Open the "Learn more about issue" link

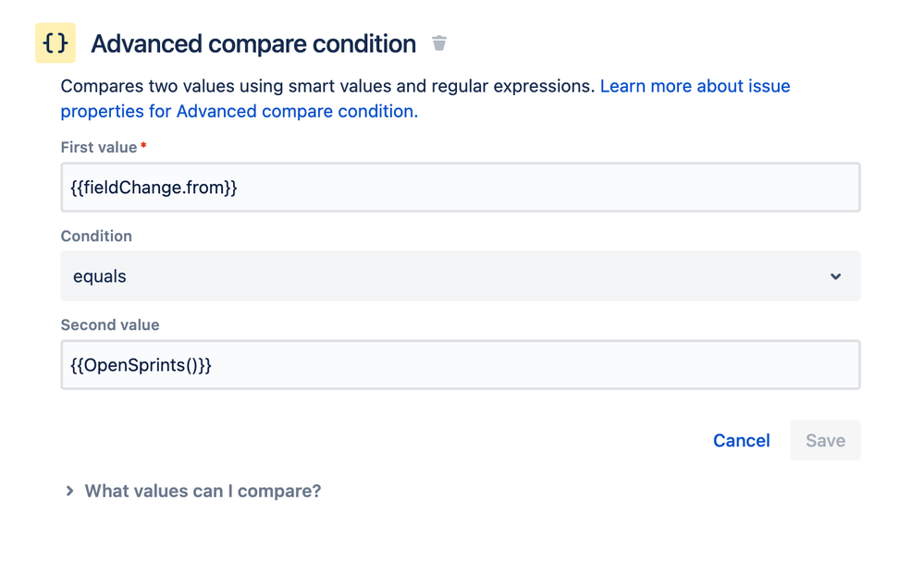(x=695, y=86)
